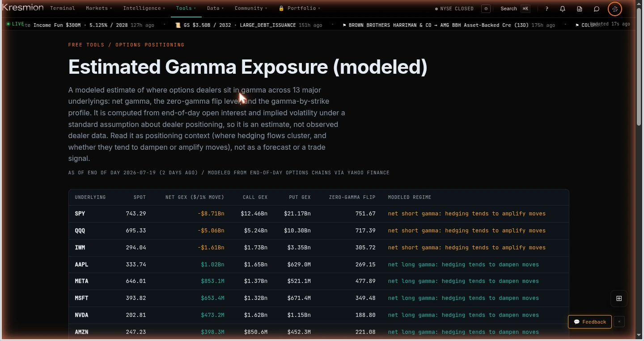Viewport: 644px width, 341px height.
Task: Click the scrollbar down arrow
Action: click(640, 335)
